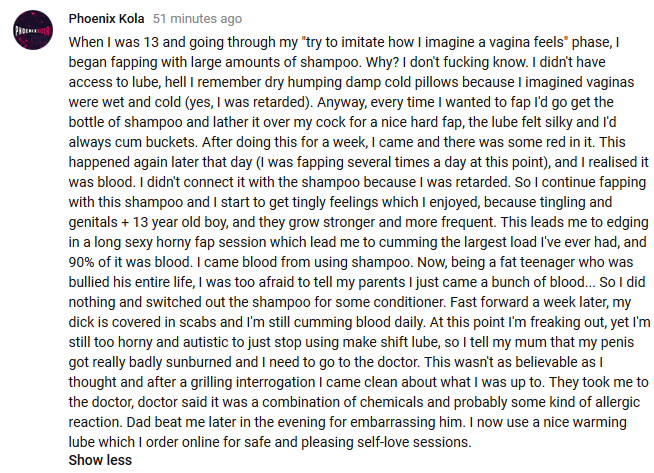Click the Phoenix Kola username
The width and height of the screenshot is (654, 473).
point(106,19)
